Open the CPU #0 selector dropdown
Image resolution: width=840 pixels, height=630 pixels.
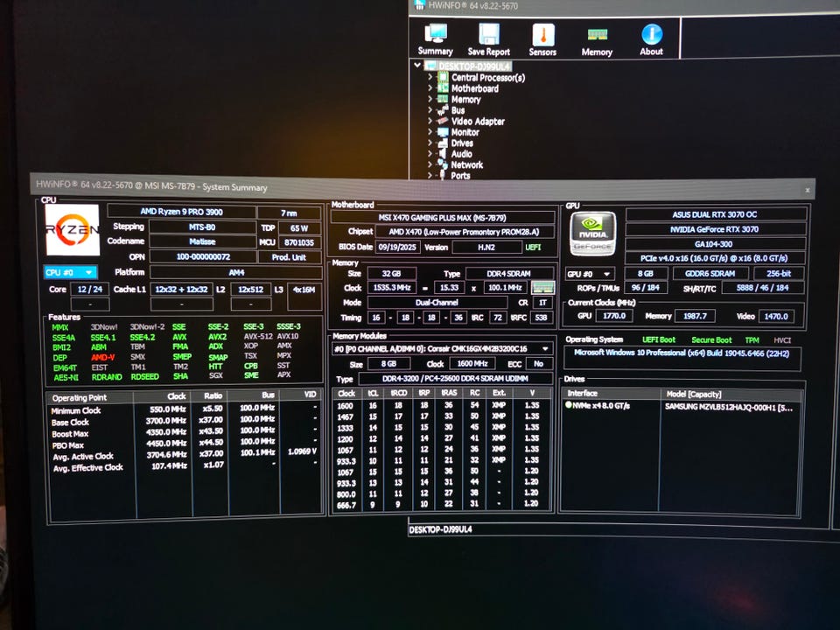[70, 272]
